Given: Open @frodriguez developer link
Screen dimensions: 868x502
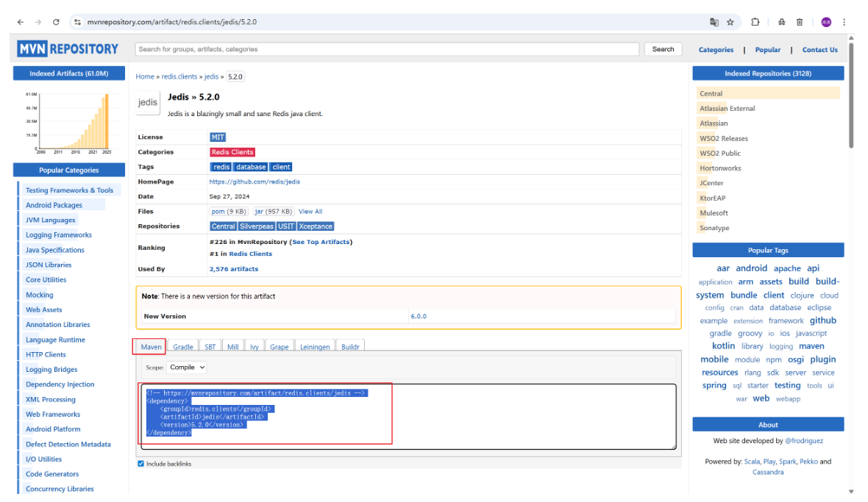Looking at the screenshot, I should 804,441.
